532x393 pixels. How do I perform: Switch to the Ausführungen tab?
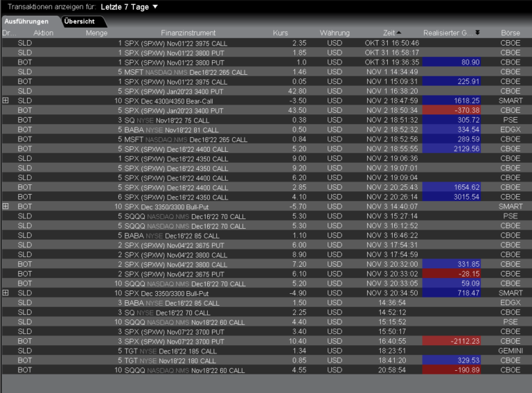[x=27, y=21]
